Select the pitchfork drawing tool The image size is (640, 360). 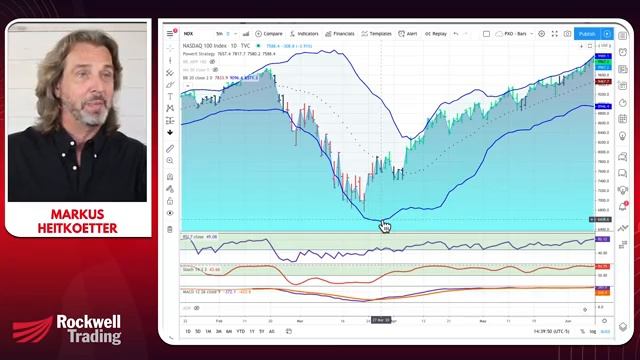point(170,73)
